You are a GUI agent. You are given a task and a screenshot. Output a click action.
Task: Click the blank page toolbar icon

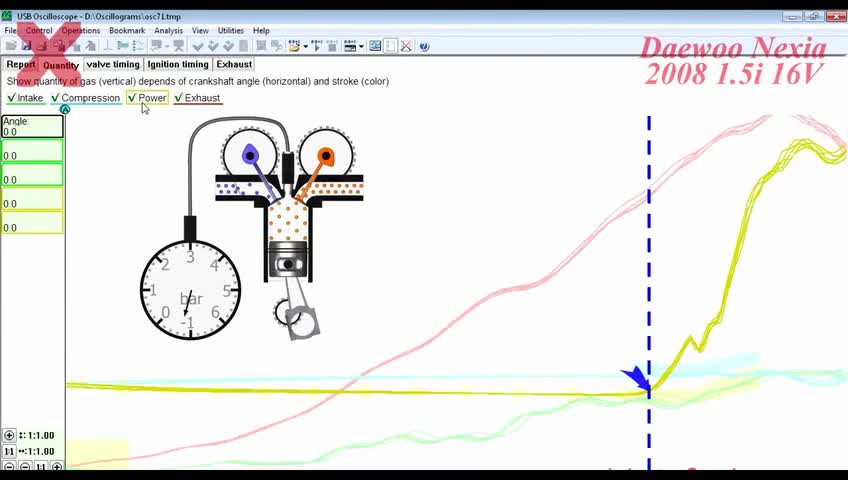(390, 46)
